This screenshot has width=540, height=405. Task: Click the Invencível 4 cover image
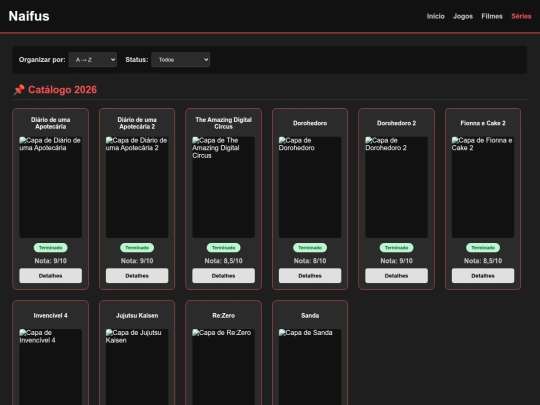(x=51, y=367)
